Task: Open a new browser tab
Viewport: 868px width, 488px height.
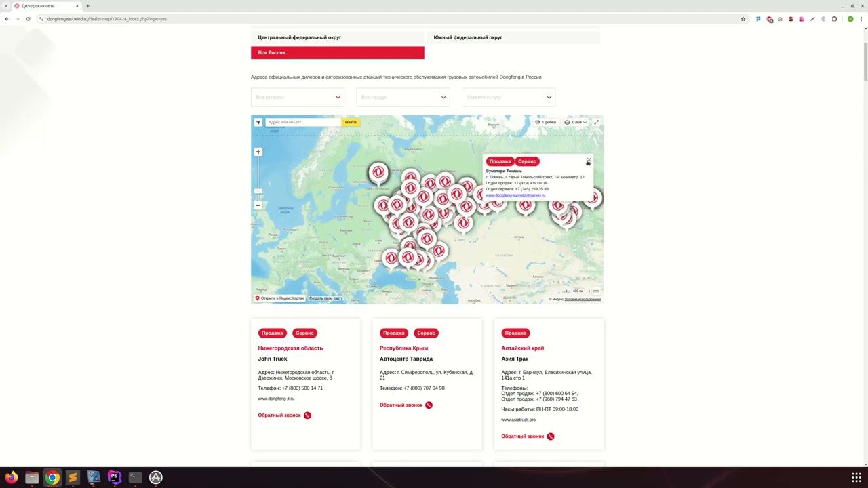Action: tap(87, 6)
